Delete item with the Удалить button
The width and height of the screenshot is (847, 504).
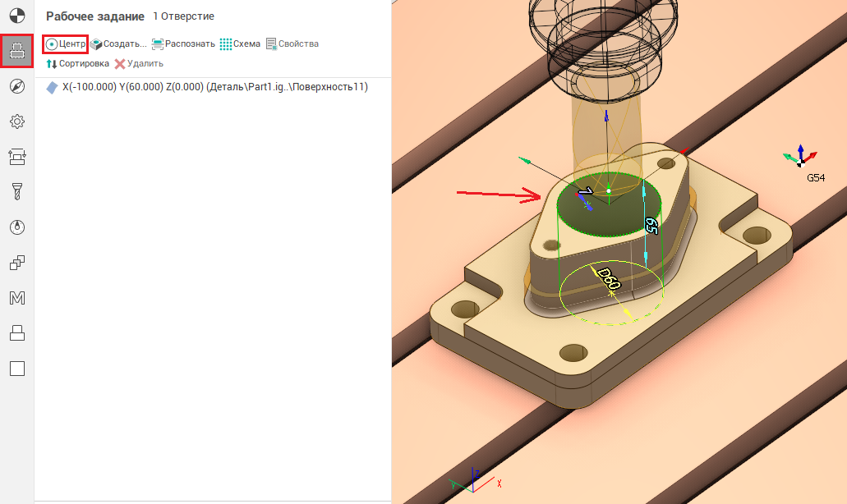coord(139,63)
